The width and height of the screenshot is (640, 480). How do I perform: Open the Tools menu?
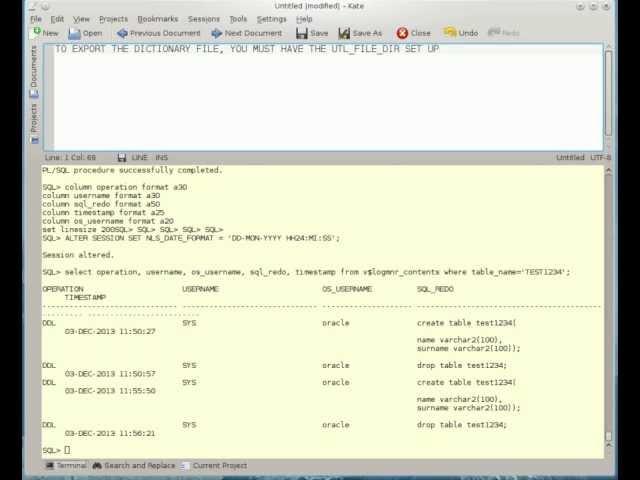click(x=238, y=19)
